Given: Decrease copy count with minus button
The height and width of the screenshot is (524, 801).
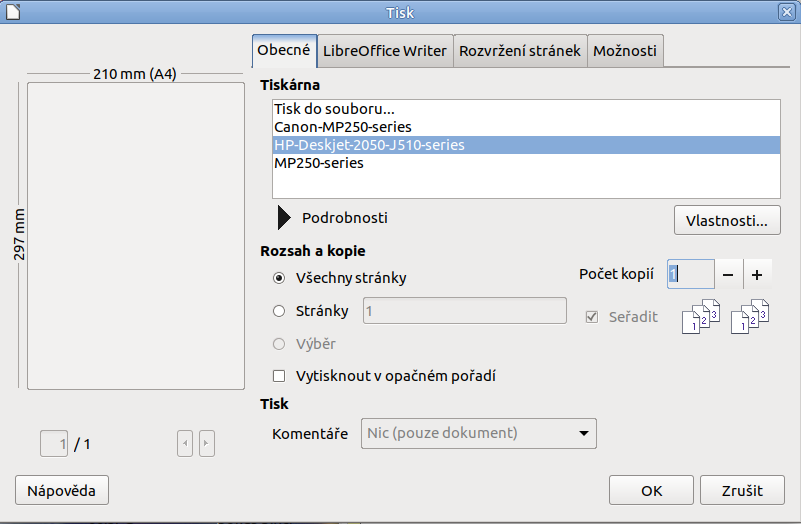Looking at the screenshot, I should [729, 274].
